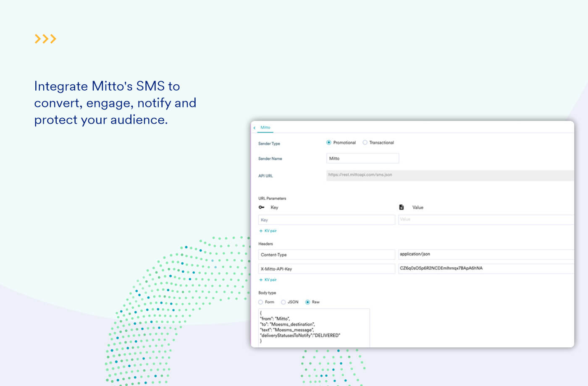Click the document icon next to Value
588x386 pixels.
[x=402, y=207]
